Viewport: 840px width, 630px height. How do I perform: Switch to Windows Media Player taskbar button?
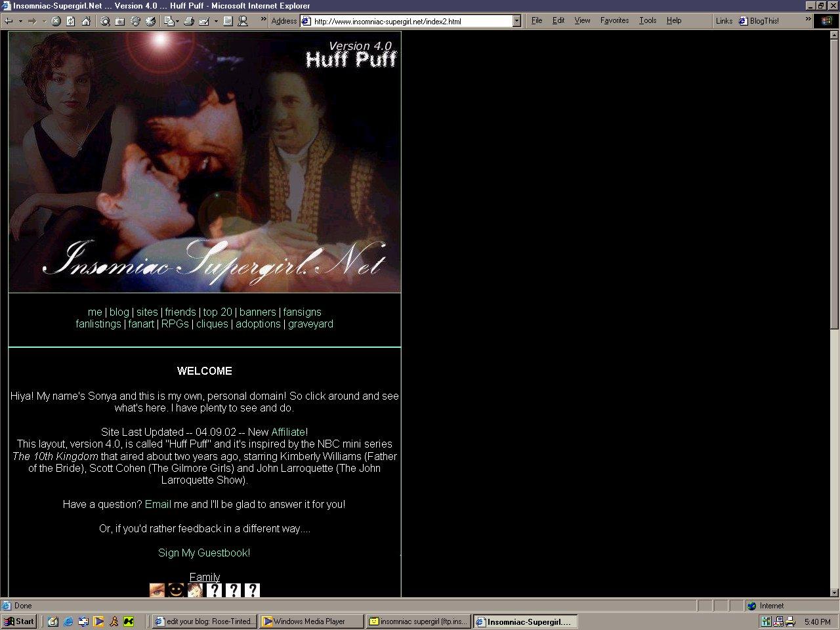coord(312,621)
